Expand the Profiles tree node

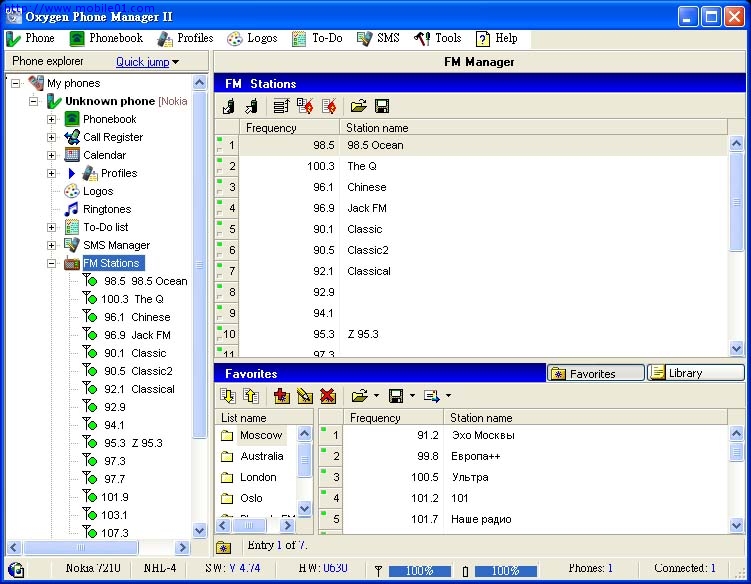click(x=52, y=173)
